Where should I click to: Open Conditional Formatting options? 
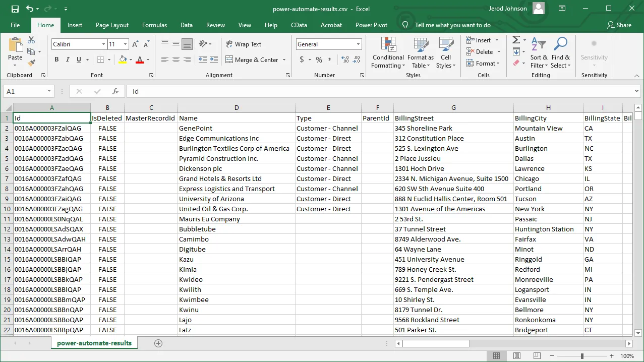point(387,53)
